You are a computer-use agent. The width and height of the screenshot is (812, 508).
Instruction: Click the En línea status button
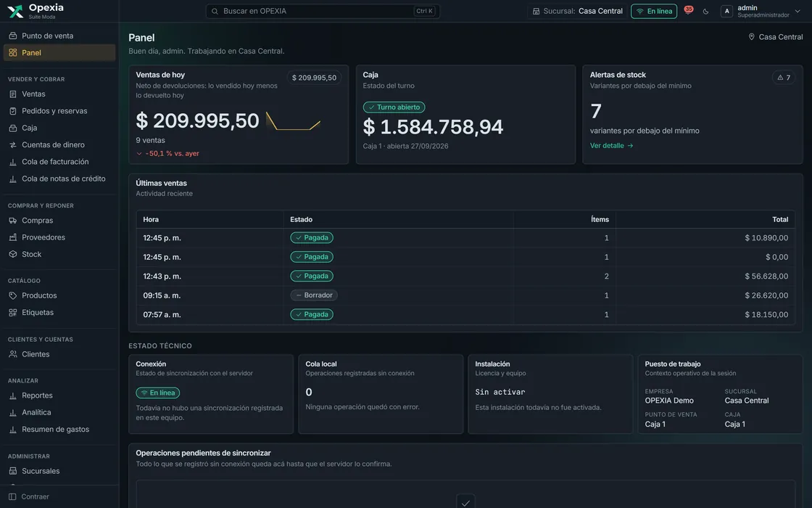(654, 11)
